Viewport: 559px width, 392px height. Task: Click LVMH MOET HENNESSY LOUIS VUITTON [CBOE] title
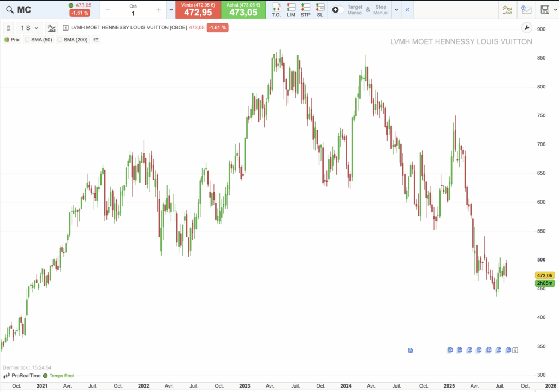pos(129,27)
